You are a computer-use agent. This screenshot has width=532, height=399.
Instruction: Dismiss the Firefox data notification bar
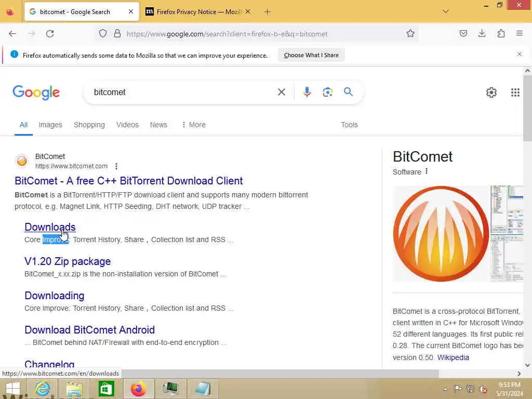520,54
